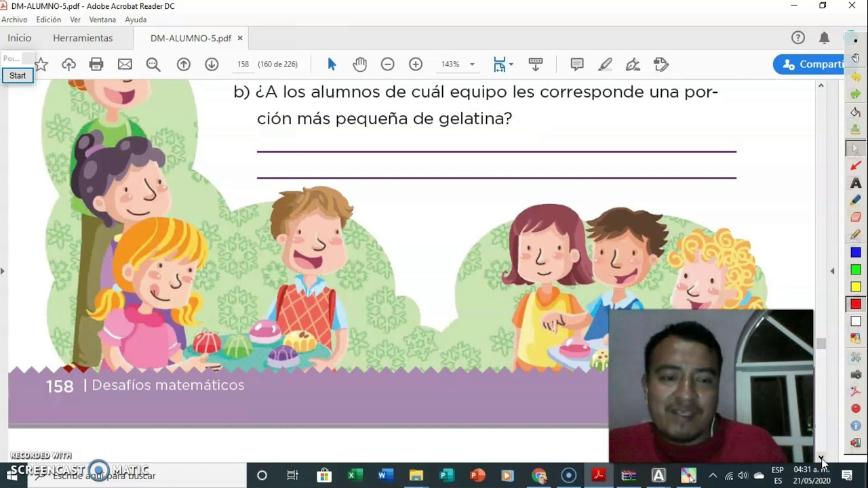Select the highlighter pen tool
This screenshot has height=488, width=868.
[606, 64]
